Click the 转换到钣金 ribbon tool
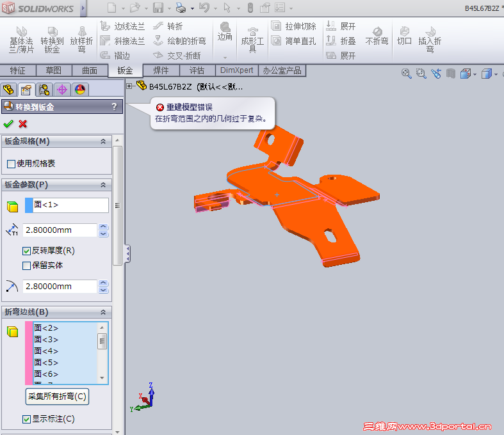Viewport: 504px width, 435px height. click(x=52, y=40)
